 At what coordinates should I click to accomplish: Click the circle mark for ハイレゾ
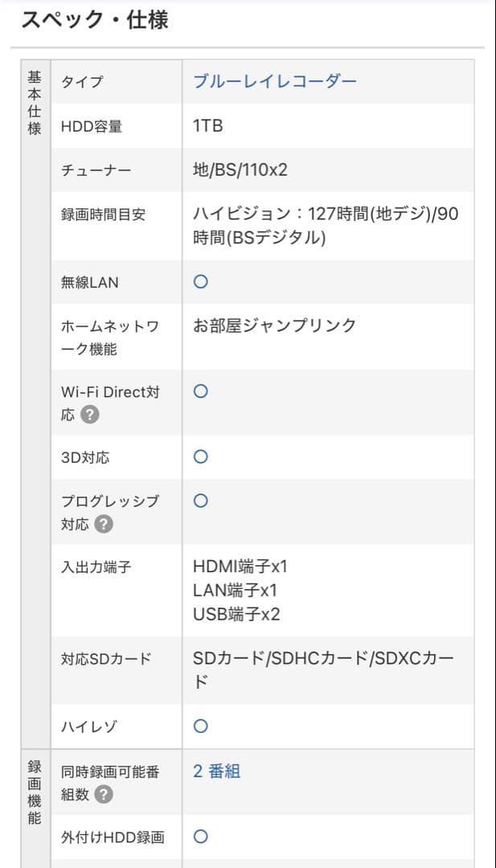click(x=201, y=726)
